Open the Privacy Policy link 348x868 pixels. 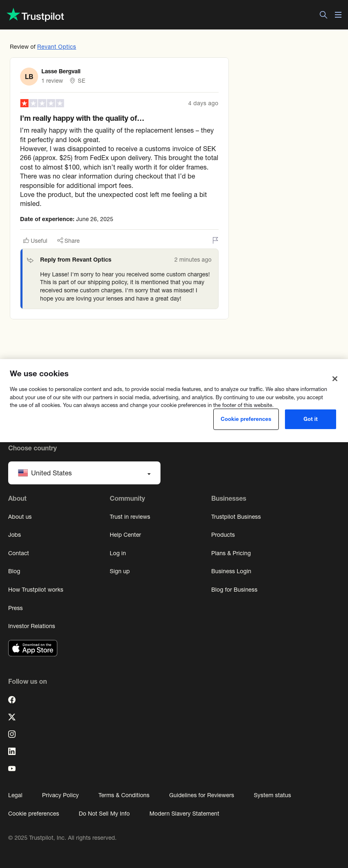click(x=60, y=795)
